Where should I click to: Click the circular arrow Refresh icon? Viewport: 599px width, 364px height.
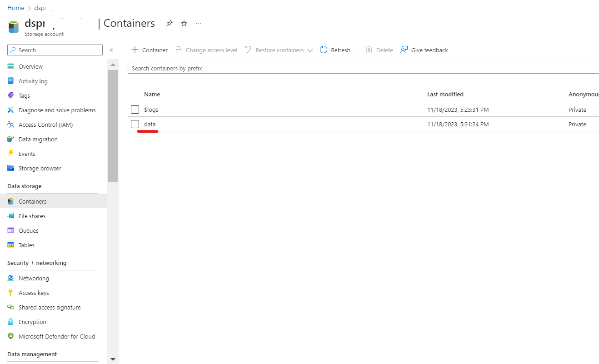coord(324,50)
